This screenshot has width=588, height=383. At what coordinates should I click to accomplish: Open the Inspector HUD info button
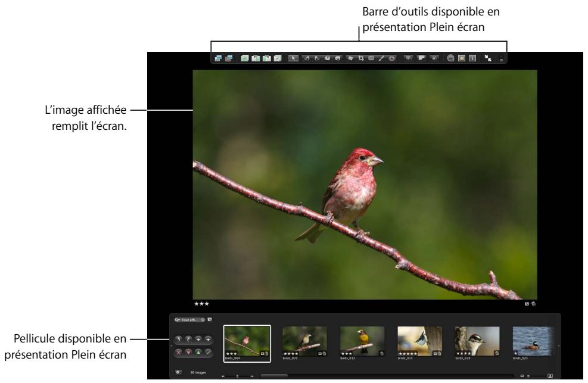pyautogui.click(x=472, y=58)
